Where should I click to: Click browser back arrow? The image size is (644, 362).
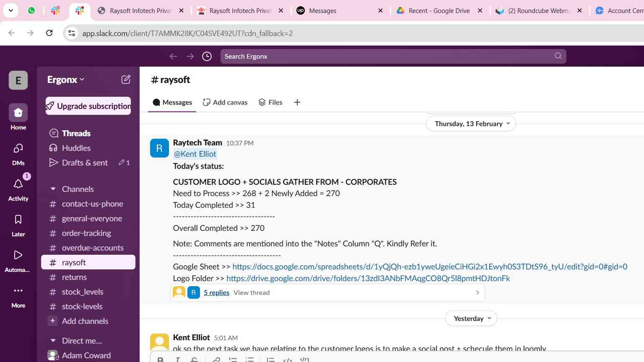coord(12,33)
